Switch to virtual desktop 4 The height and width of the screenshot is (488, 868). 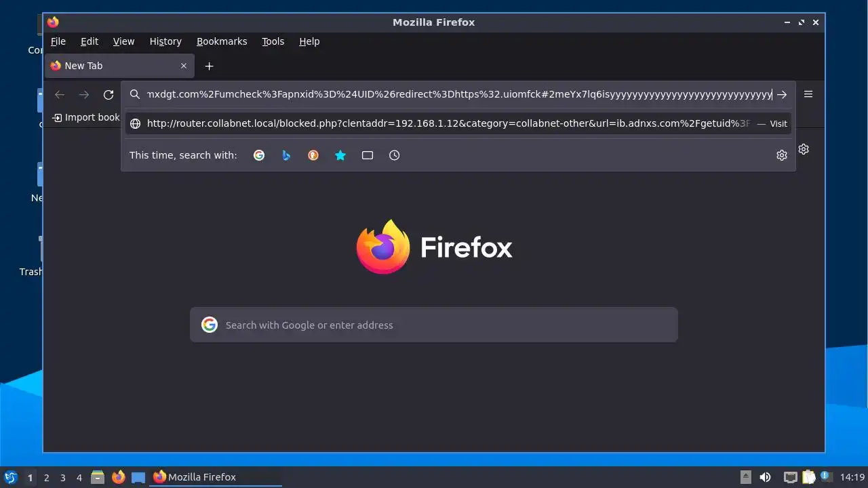[79, 478]
